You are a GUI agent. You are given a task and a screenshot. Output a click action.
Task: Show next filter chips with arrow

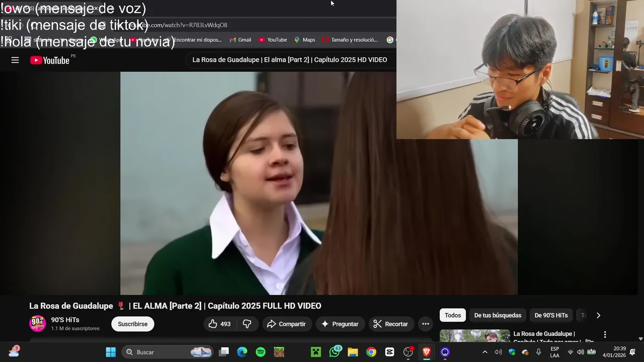pos(598,315)
